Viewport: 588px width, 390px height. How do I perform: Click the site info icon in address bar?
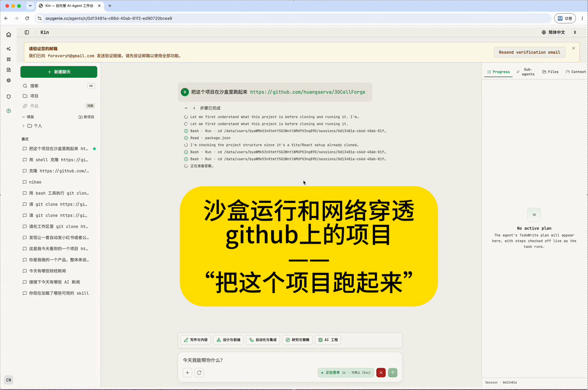[40, 18]
